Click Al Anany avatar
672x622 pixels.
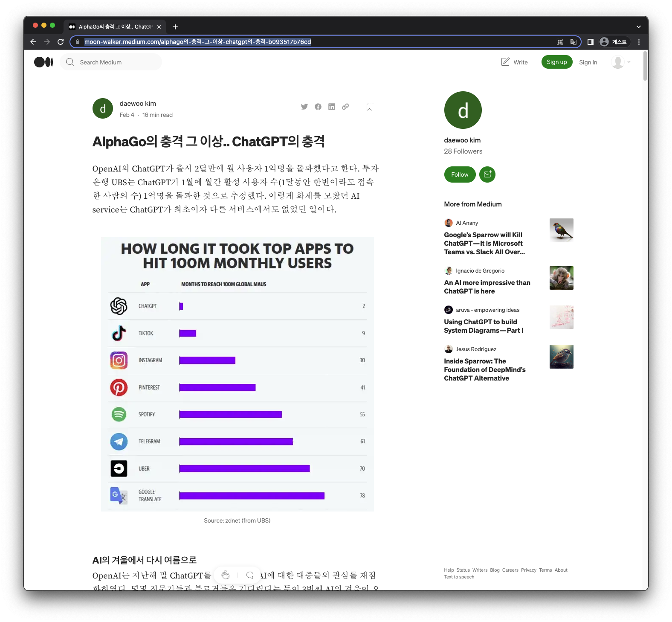[449, 223]
